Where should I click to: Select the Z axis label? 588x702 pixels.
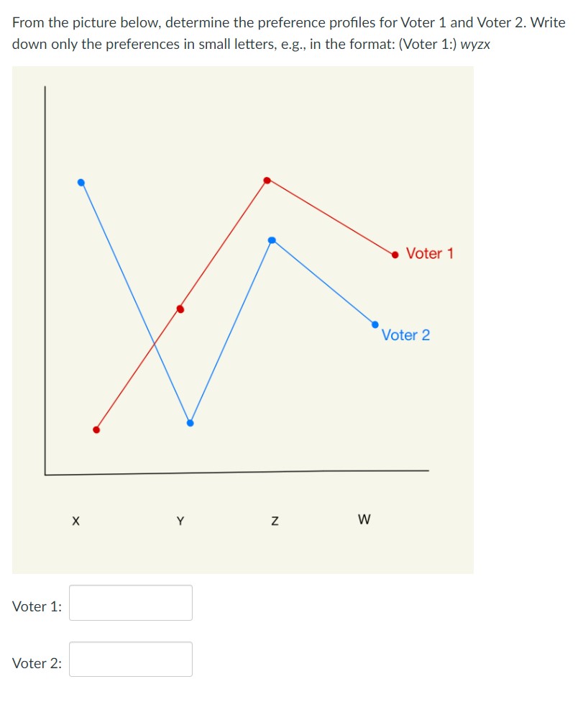tap(275, 521)
